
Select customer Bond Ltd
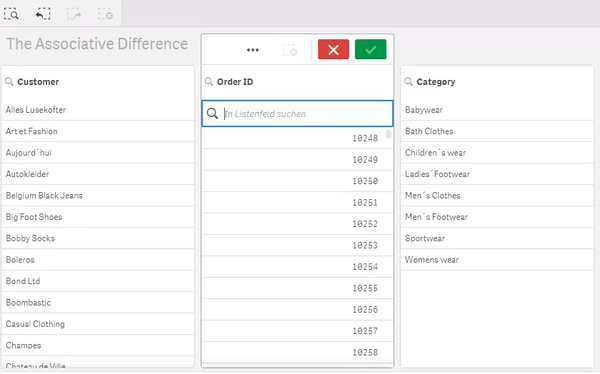click(98, 281)
